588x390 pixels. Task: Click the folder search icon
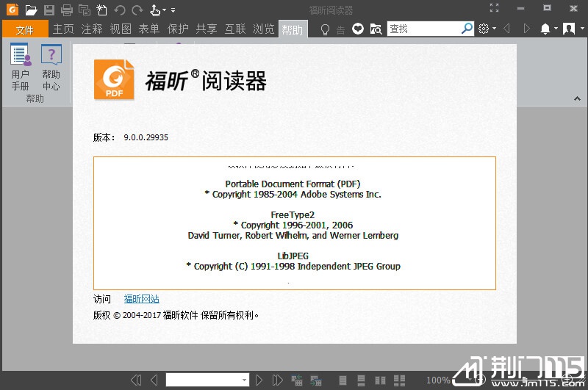(x=376, y=29)
